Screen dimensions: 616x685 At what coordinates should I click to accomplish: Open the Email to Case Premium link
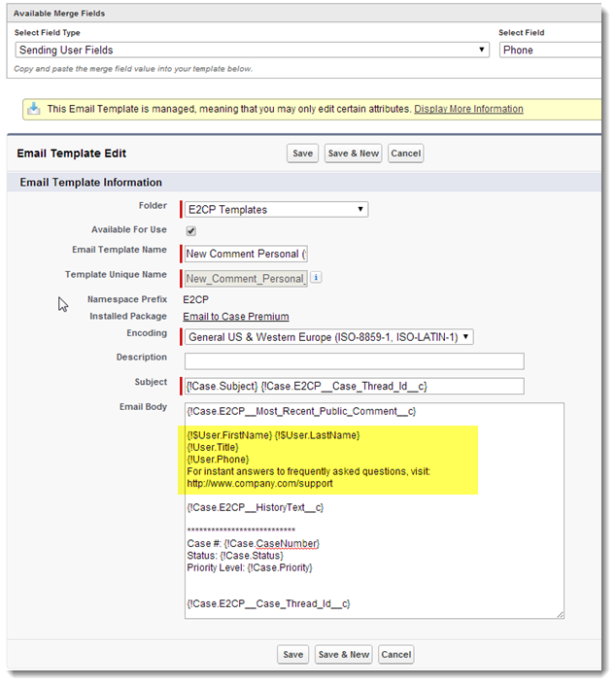[x=236, y=317]
